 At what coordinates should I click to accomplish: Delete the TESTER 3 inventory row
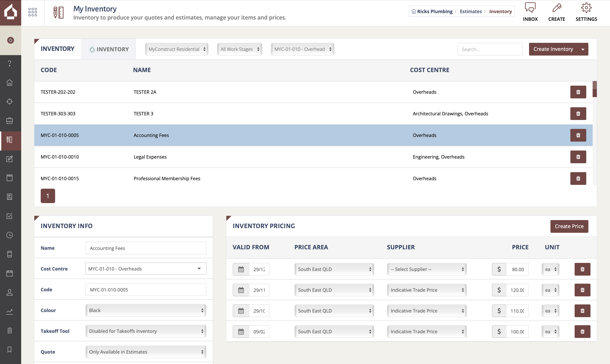pyautogui.click(x=578, y=114)
